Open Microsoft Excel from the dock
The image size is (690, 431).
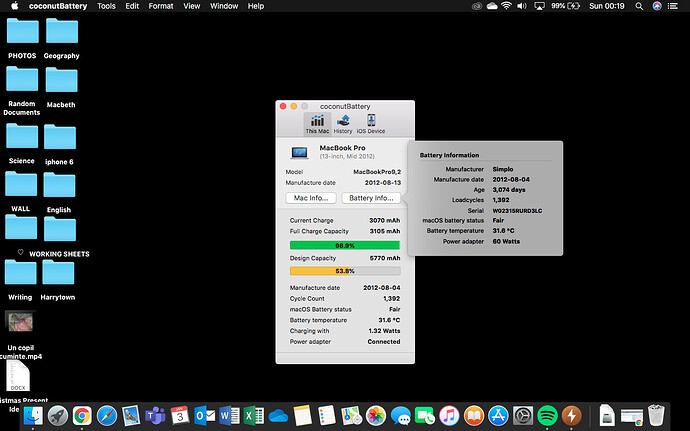(254, 416)
